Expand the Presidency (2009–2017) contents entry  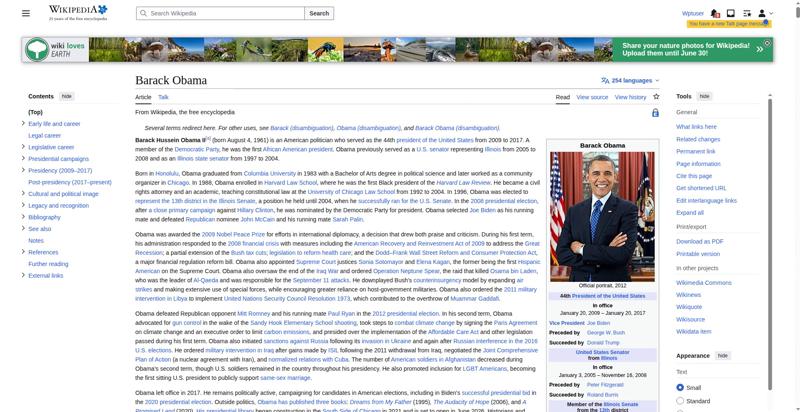pos(23,170)
